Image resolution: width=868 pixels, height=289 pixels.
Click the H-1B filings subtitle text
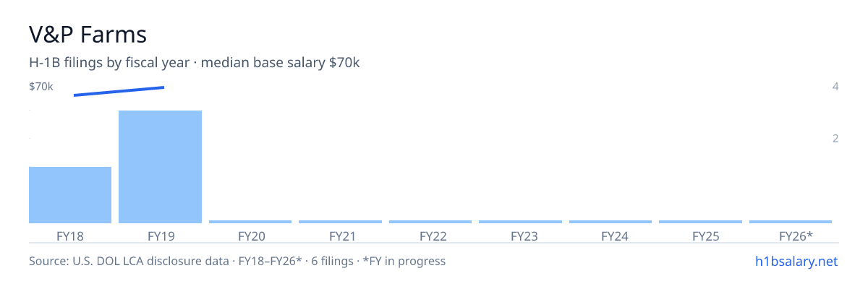point(195,63)
